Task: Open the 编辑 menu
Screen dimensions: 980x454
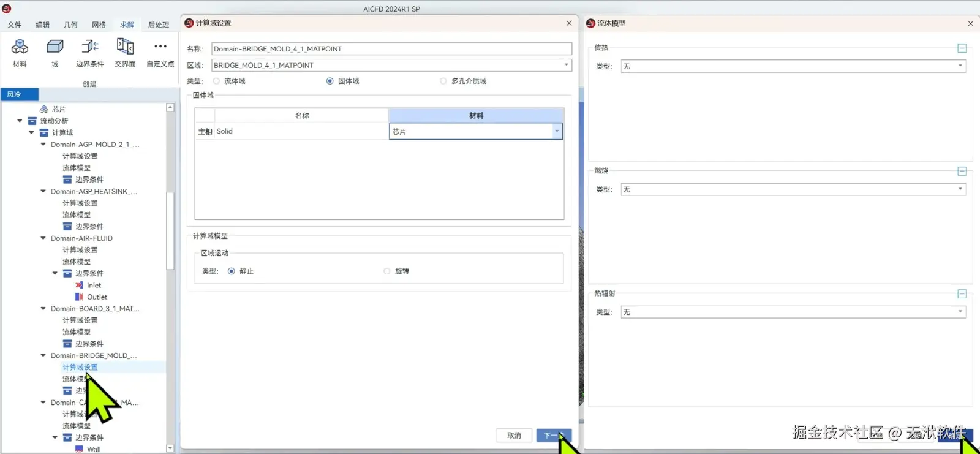Action: (x=43, y=25)
